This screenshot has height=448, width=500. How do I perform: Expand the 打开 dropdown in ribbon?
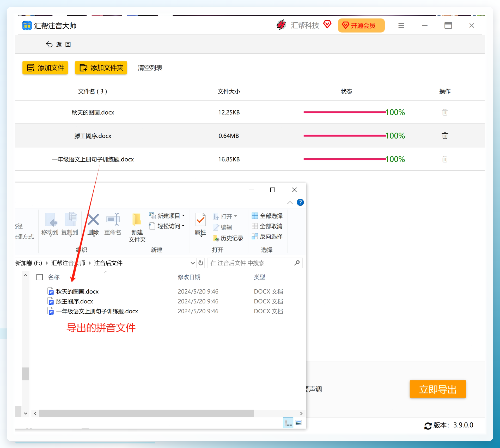click(x=235, y=216)
